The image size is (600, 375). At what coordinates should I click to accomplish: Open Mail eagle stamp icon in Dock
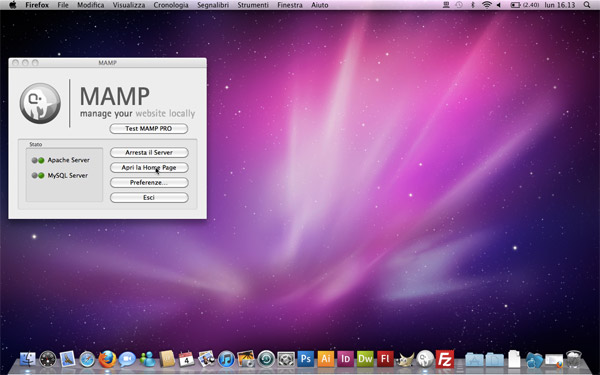(68, 359)
